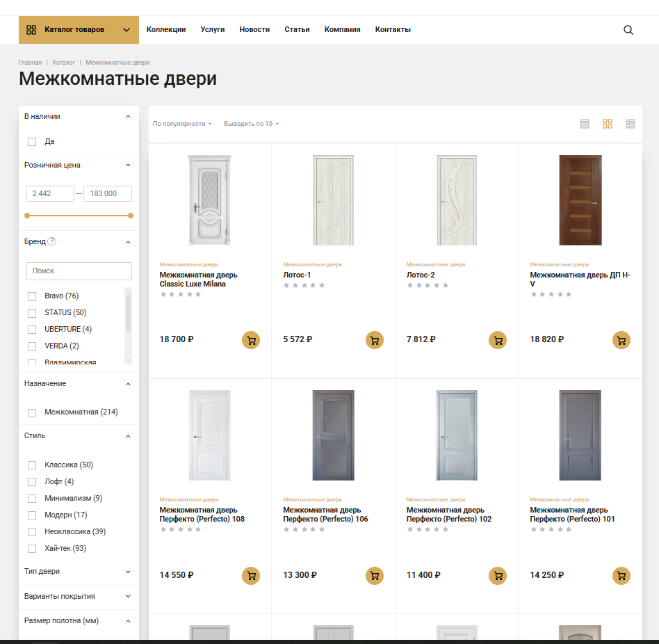
Task: Open the 'Каталог товаров' dropdown menu
Action: click(79, 30)
